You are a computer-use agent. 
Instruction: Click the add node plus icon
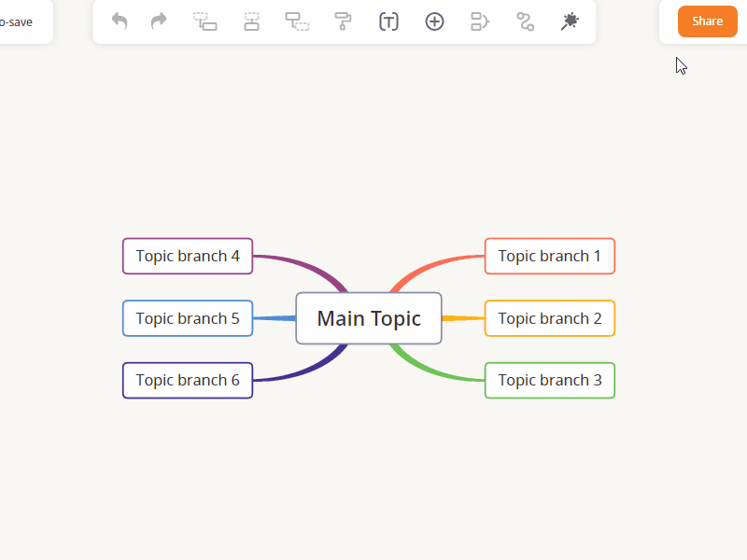tap(434, 21)
